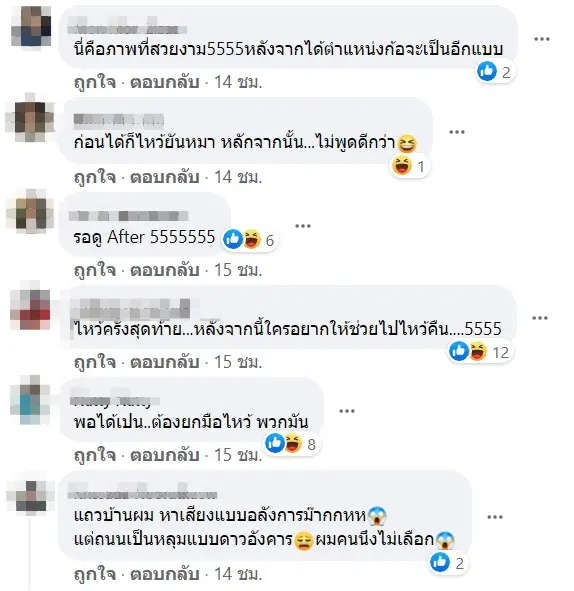The height and width of the screenshot is (591, 574).
Task: View haha reaction on second comment
Action: [409, 166]
